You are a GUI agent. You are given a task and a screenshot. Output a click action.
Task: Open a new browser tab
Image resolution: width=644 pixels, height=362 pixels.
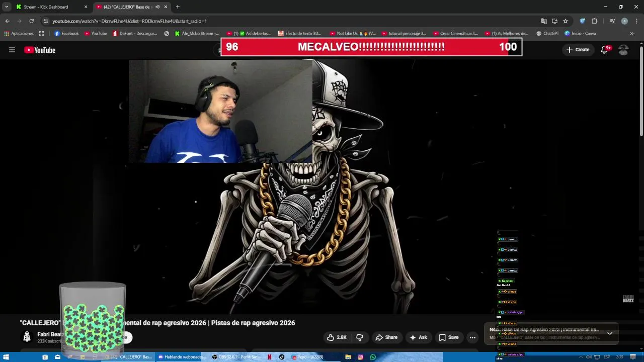(178, 7)
